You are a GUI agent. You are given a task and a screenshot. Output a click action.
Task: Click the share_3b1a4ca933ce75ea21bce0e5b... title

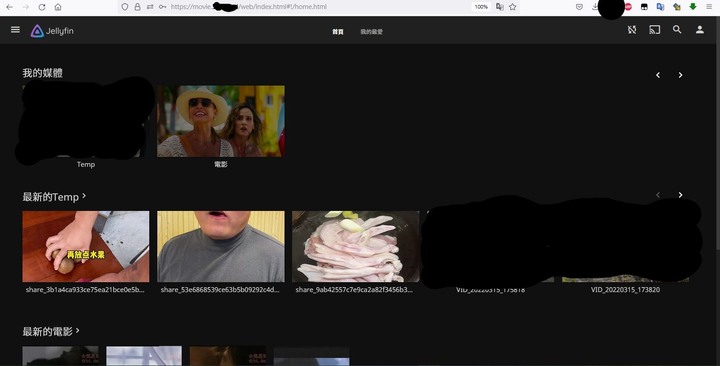[85, 290]
